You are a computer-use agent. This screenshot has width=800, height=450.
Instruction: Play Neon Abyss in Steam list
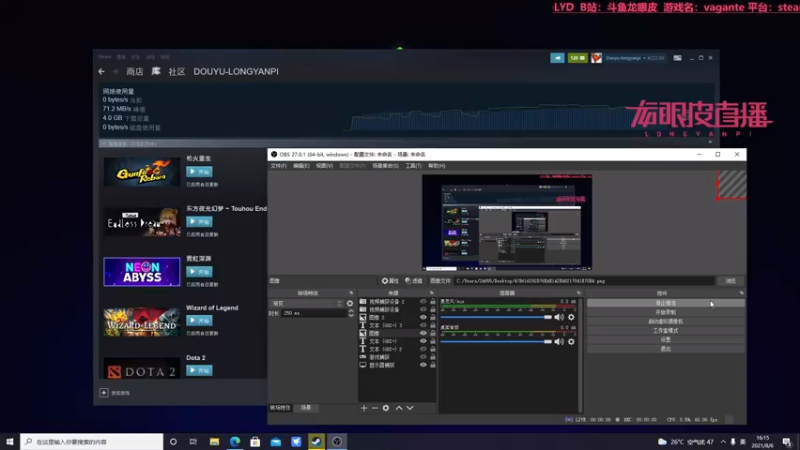[x=199, y=271]
